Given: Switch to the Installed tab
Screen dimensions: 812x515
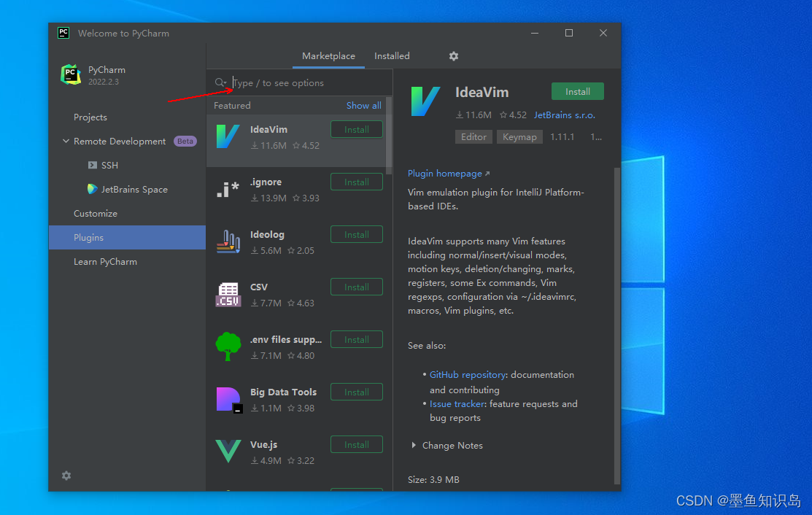Looking at the screenshot, I should 392,56.
